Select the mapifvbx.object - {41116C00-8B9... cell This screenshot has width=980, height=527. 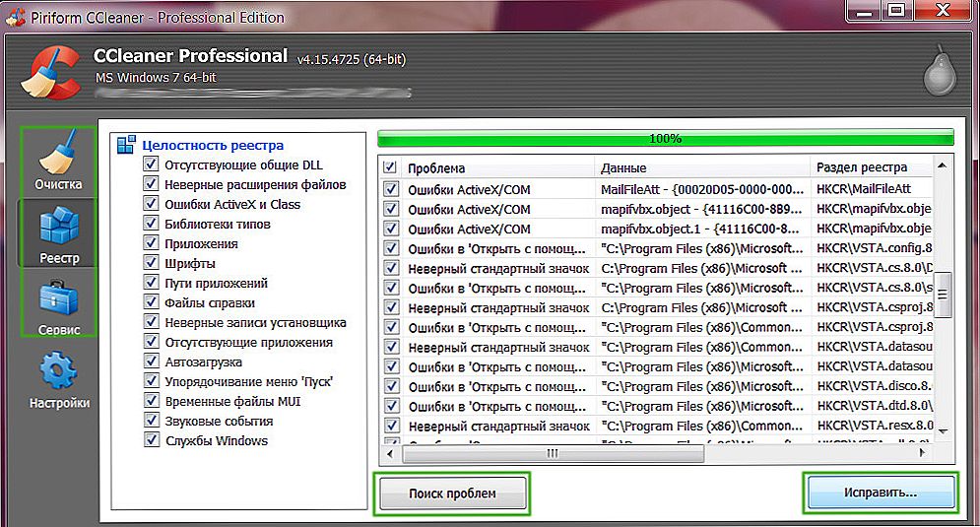click(x=702, y=209)
